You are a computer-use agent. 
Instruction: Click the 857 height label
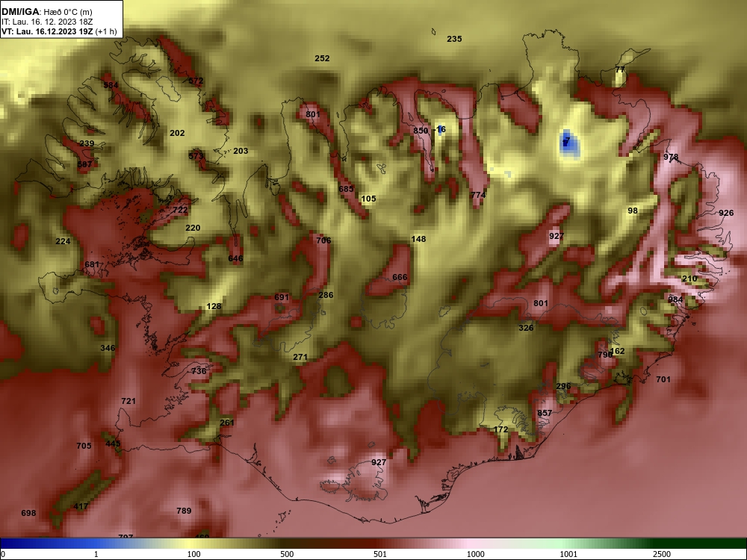coord(545,414)
